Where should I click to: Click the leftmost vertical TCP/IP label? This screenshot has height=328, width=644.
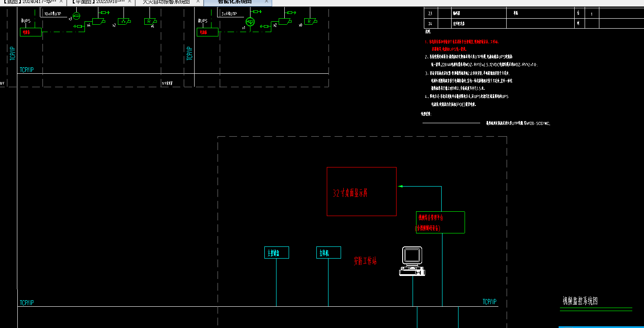[x=12, y=53]
